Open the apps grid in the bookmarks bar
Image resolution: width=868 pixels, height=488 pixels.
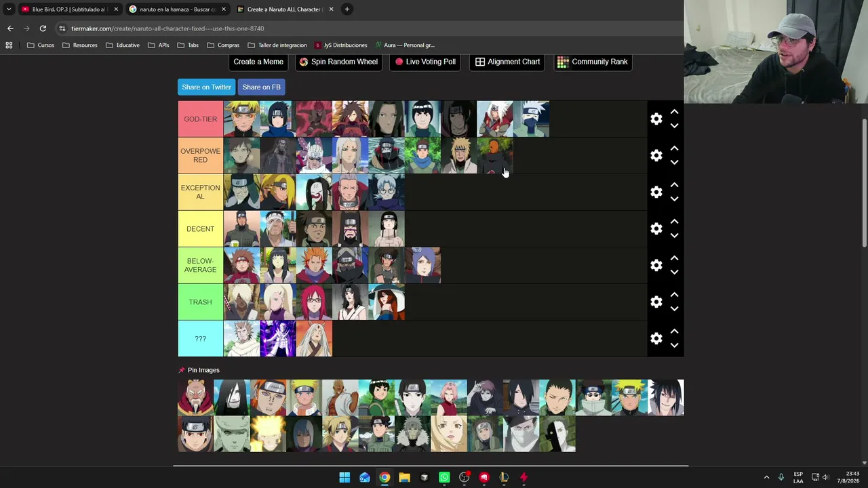click(x=9, y=45)
